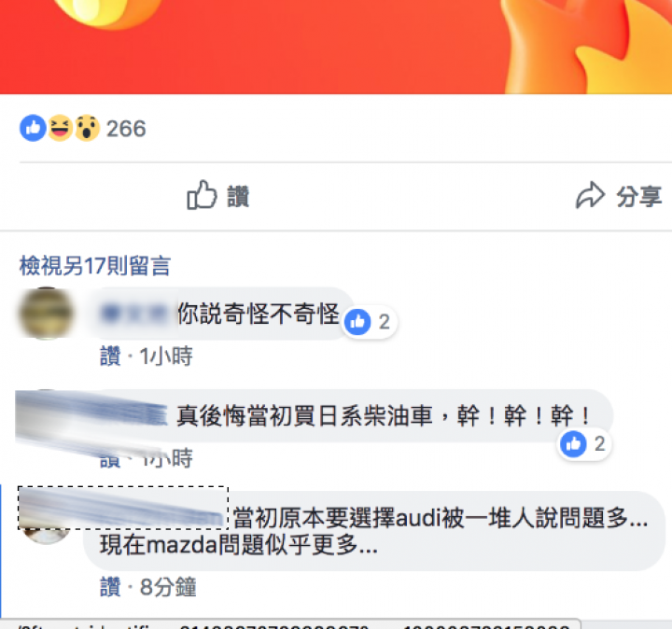Like the post using the 讚 label
Screen dimensions: 672x629
238,197
